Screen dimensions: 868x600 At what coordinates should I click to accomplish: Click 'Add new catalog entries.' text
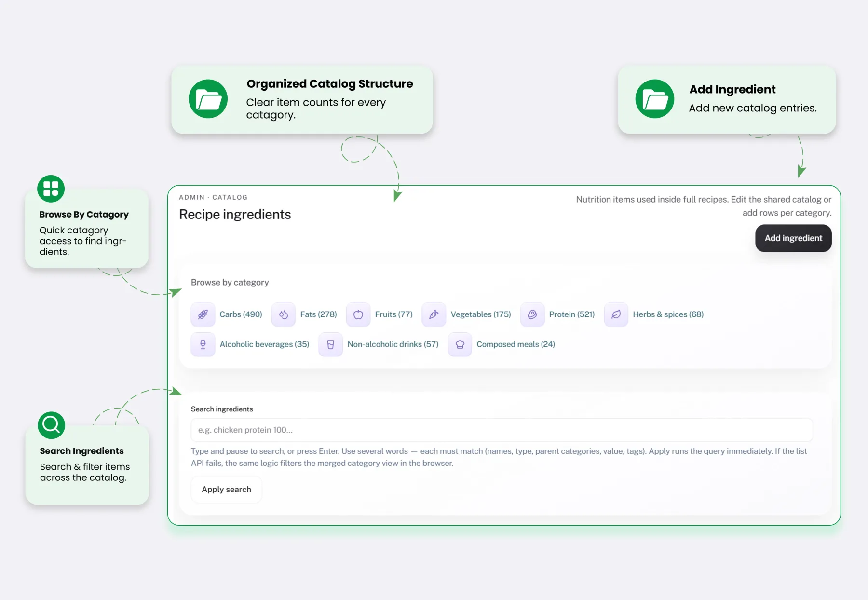(x=753, y=108)
